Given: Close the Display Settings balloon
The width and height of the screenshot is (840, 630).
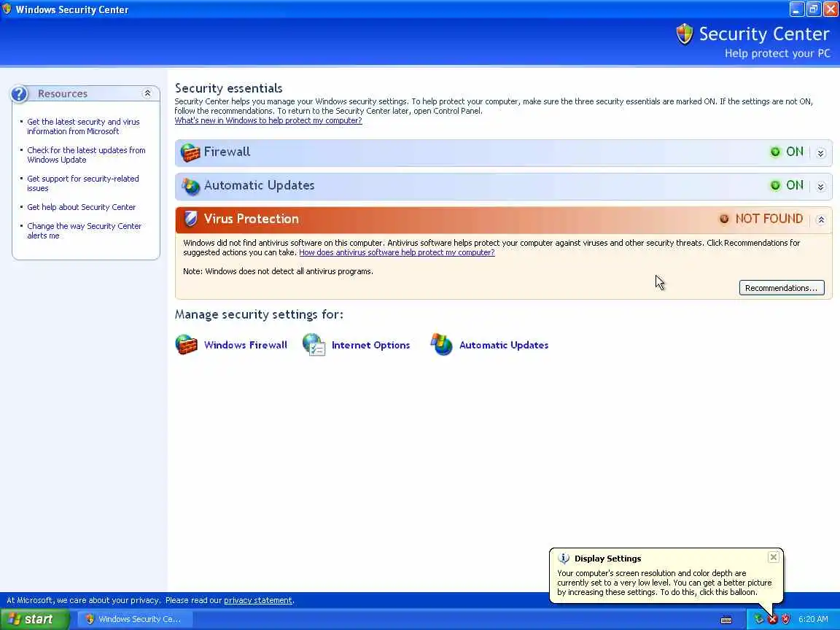Looking at the screenshot, I should click(x=774, y=557).
